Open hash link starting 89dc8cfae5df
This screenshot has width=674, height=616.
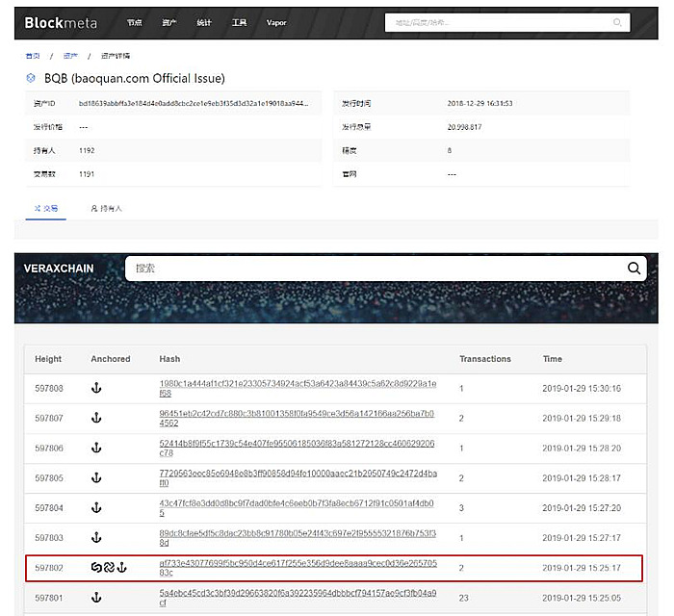pos(298,538)
